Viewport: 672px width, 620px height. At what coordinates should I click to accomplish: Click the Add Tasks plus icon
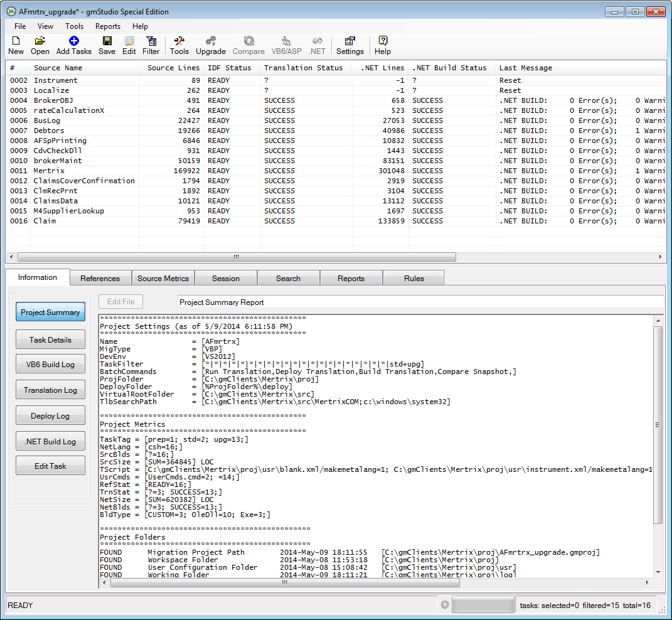[x=74, y=41]
